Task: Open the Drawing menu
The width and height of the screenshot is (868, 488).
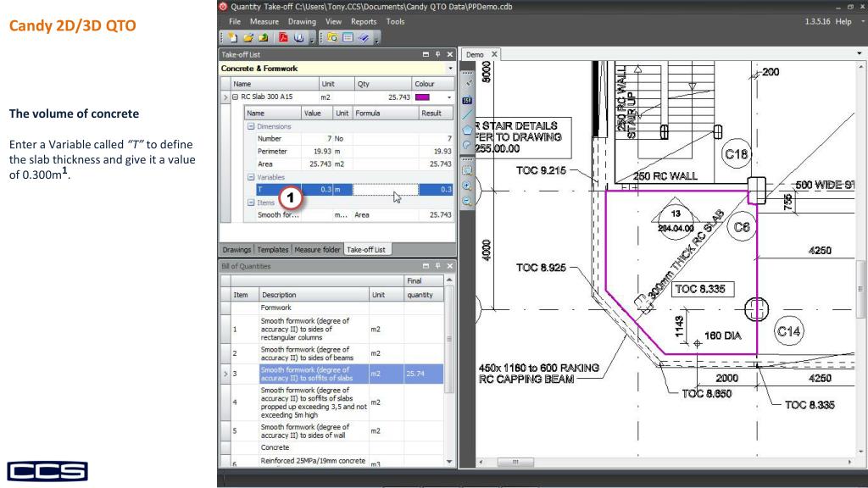Action: (302, 21)
